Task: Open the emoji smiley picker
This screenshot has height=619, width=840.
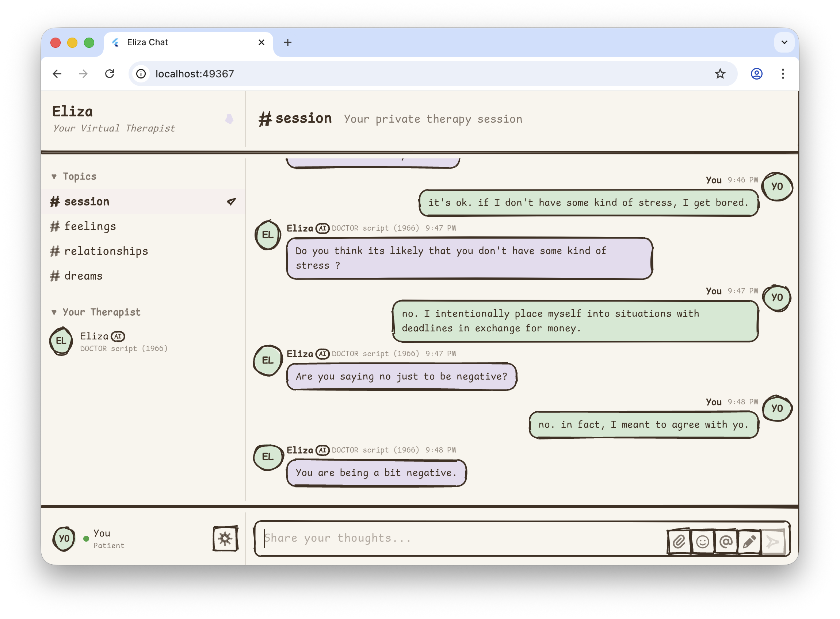Action: 702,541
